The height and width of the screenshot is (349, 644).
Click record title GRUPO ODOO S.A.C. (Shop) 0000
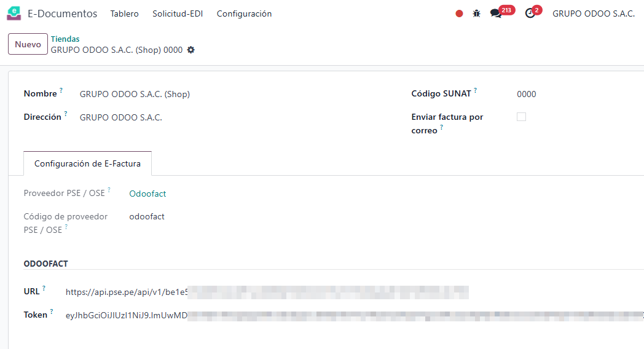click(x=117, y=50)
